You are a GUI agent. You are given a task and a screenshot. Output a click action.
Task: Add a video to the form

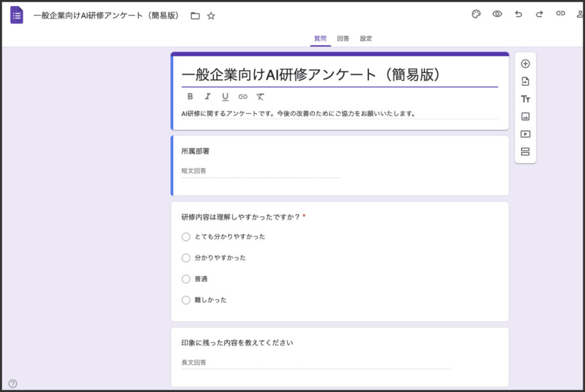(x=525, y=134)
